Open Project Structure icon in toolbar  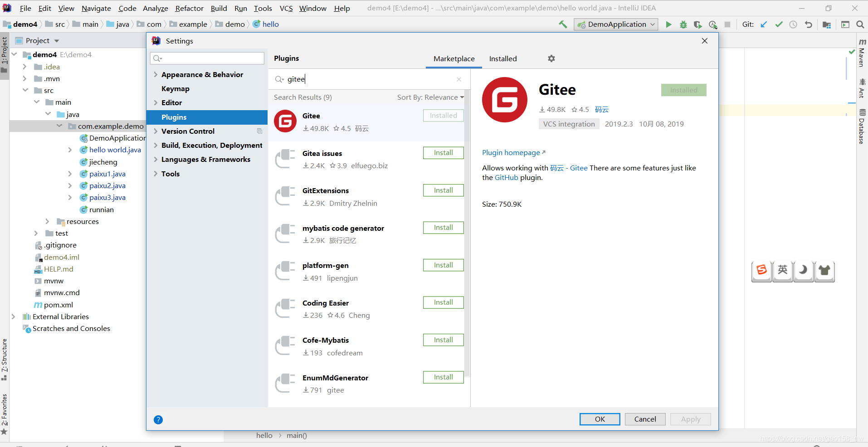tap(827, 24)
